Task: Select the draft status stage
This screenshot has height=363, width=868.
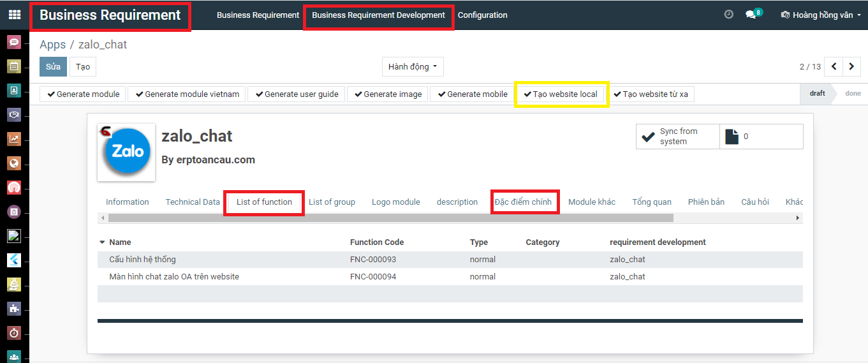Action: pyautogui.click(x=817, y=93)
